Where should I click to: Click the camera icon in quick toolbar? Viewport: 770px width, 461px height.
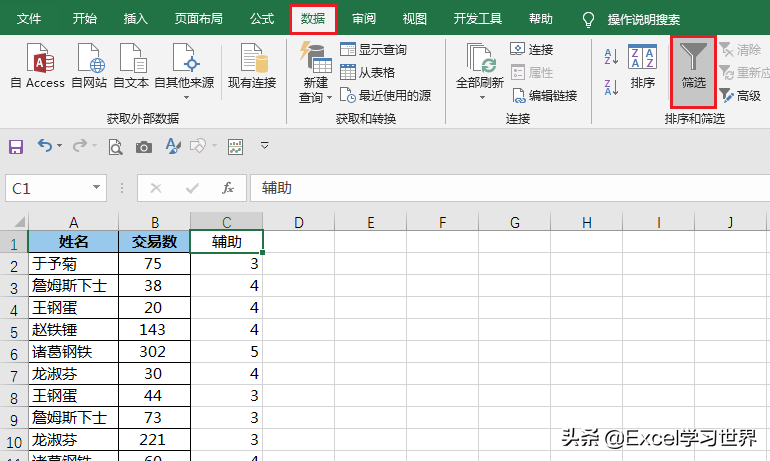144,147
